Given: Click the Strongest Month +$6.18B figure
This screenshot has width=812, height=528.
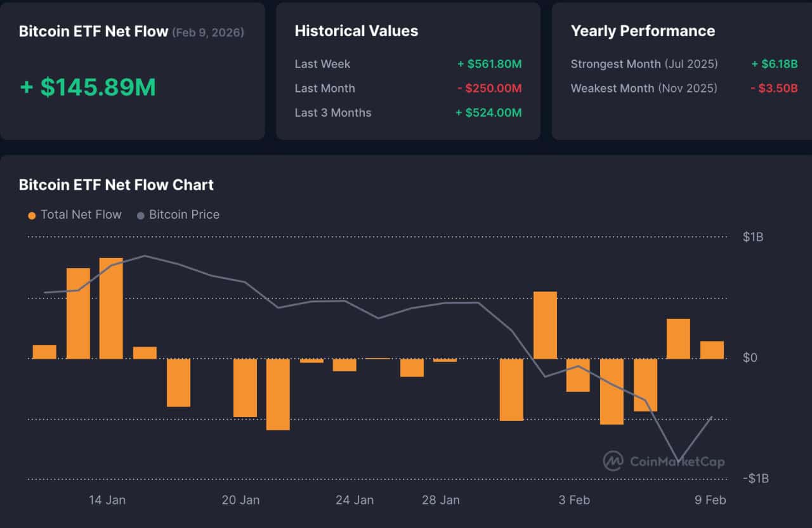Looking at the screenshot, I should (x=774, y=64).
